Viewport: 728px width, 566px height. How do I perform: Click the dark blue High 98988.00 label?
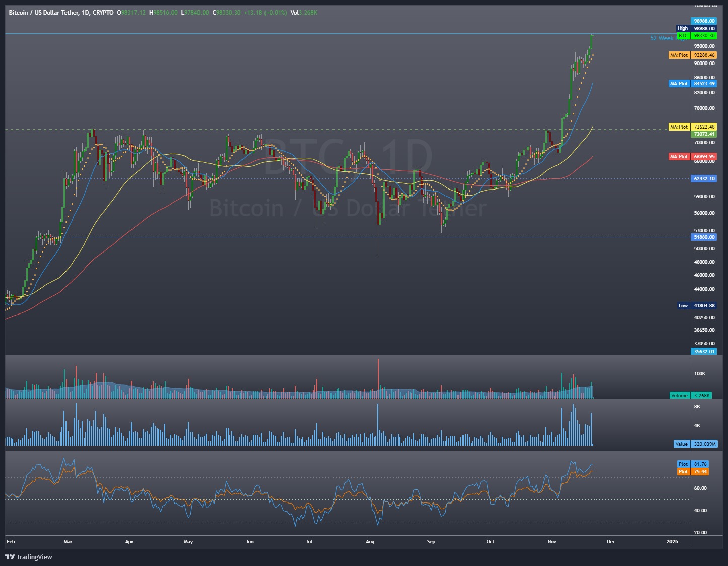click(696, 28)
